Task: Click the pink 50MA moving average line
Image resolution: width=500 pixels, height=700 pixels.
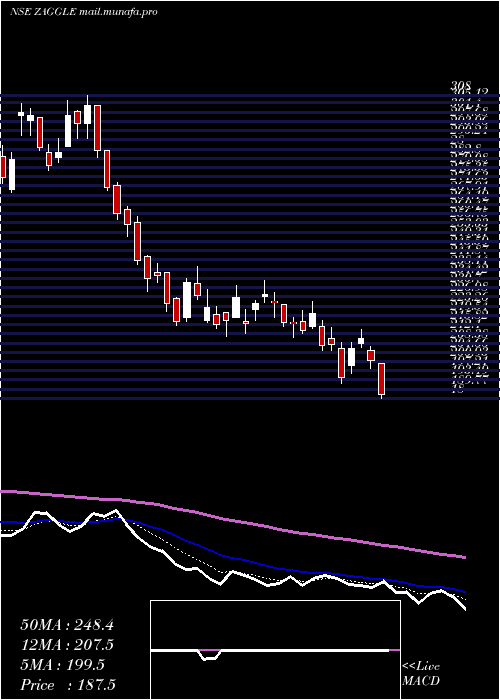Action: 232,521
